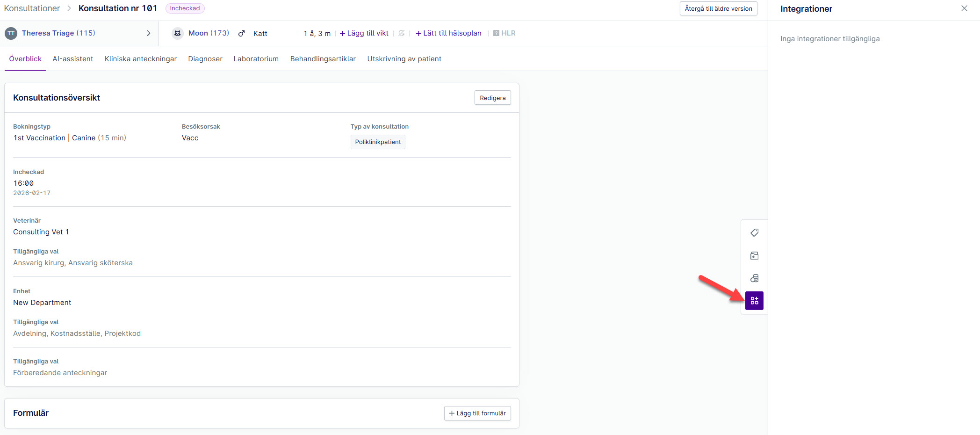Click the Integrationer panel heading
This screenshot has width=980, height=435.
[806, 9]
